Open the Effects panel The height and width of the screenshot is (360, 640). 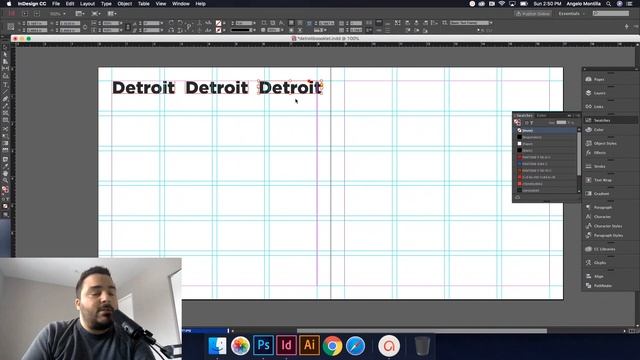pyautogui.click(x=599, y=153)
